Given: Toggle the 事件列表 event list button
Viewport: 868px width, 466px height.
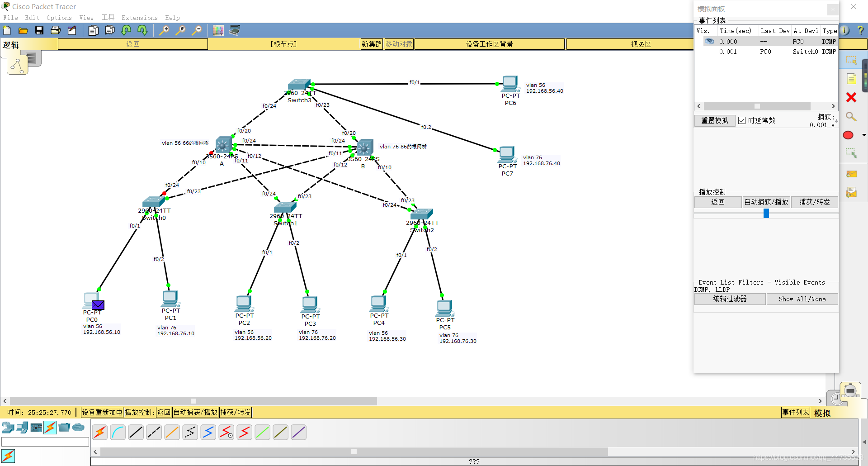Looking at the screenshot, I should point(796,412).
